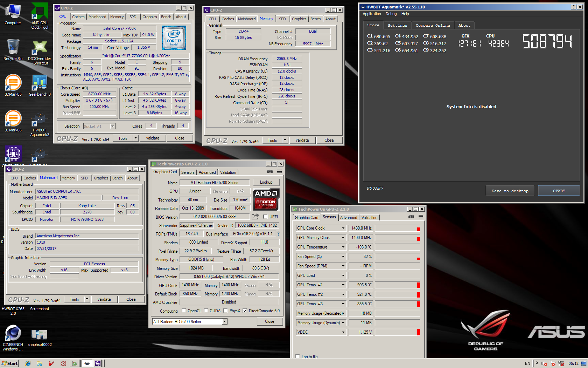
Task: Select CINEBENCH Windows desktop icon
Action: point(13,338)
